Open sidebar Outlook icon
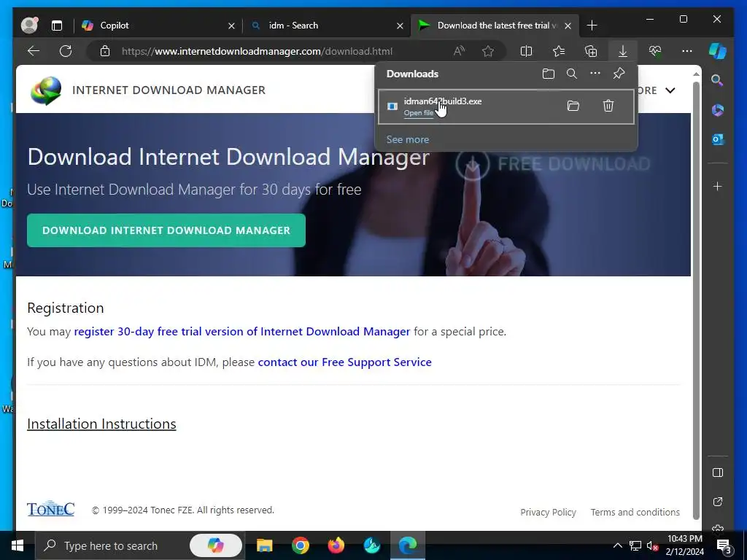 click(718, 139)
